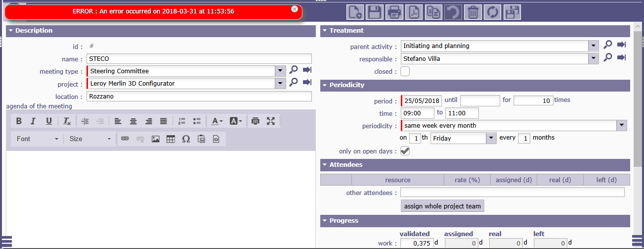The width and height of the screenshot is (644, 249).
Task: Click assign whole project team button
Action: (x=442, y=206)
